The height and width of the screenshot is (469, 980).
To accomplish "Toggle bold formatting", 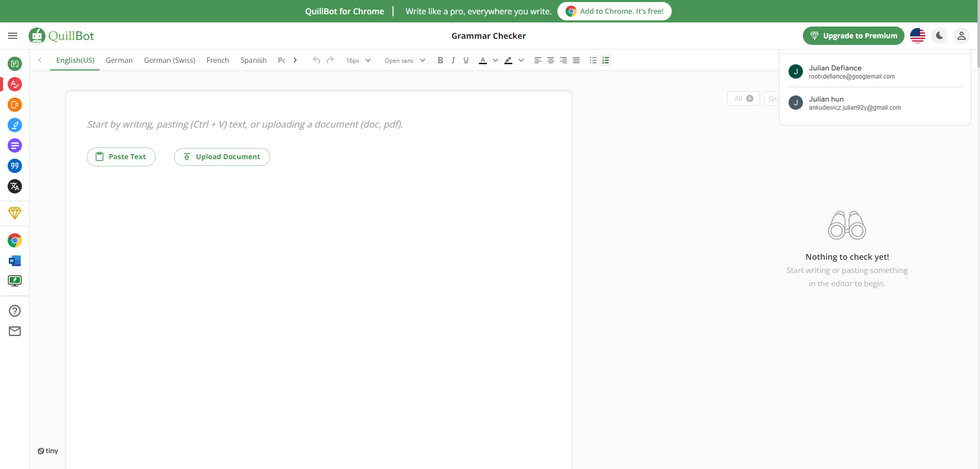I will (440, 60).
